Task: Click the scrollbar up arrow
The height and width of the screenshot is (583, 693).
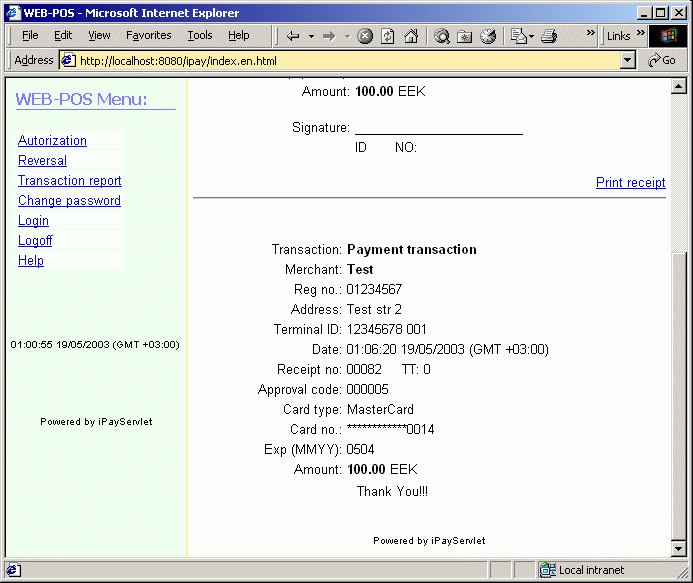Action: tap(678, 86)
